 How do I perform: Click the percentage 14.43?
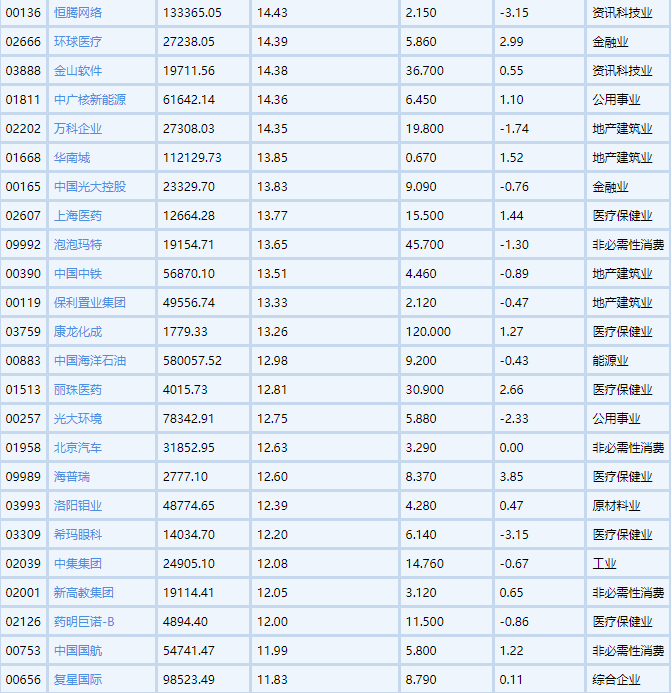[x=272, y=13]
